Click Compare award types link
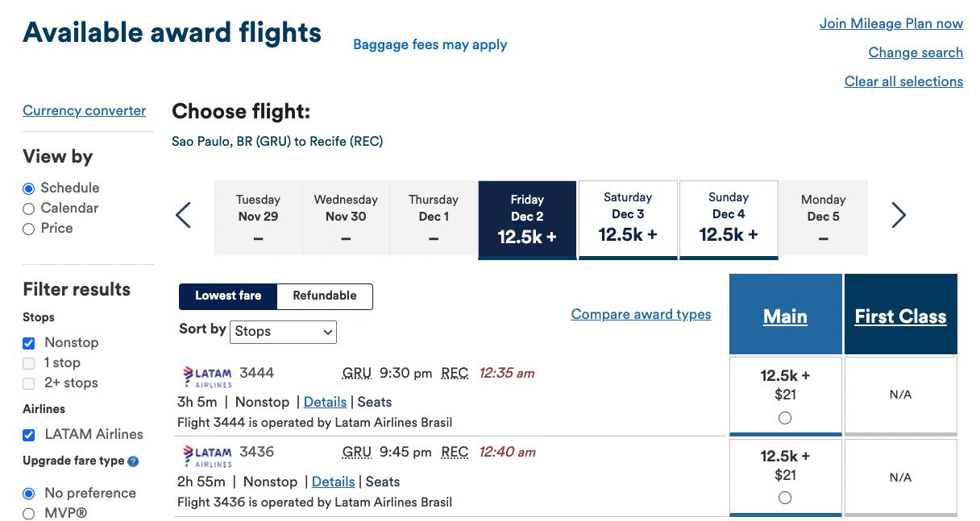This screenshot has width=980, height=521. point(642,314)
